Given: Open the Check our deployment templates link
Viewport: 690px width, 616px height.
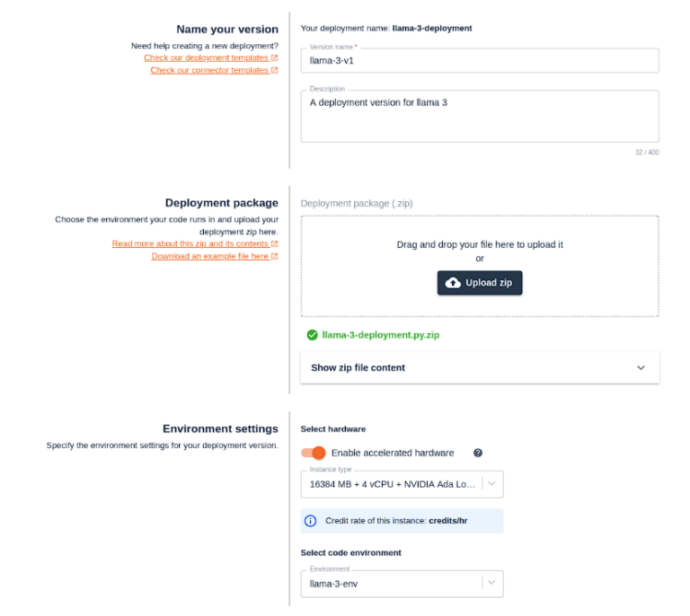Looking at the screenshot, I should (x=207, y=57).
